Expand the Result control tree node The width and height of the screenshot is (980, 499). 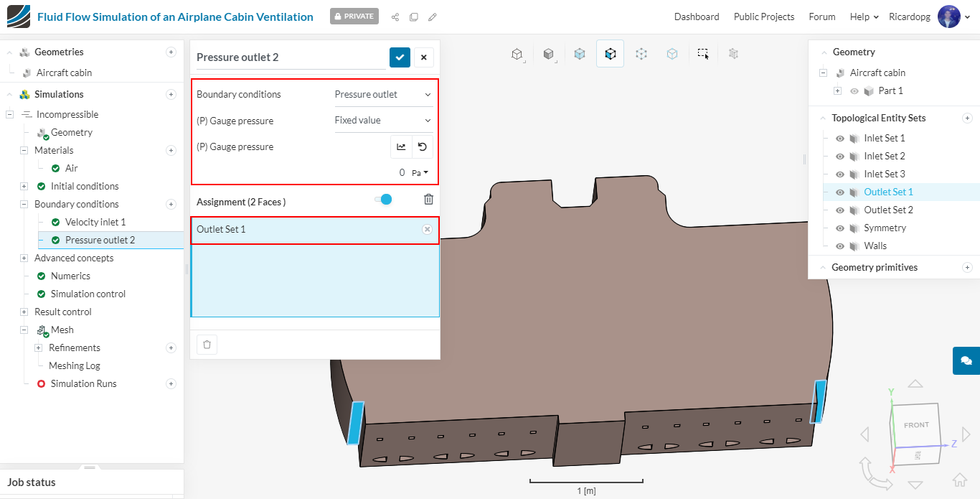[24, 312]
